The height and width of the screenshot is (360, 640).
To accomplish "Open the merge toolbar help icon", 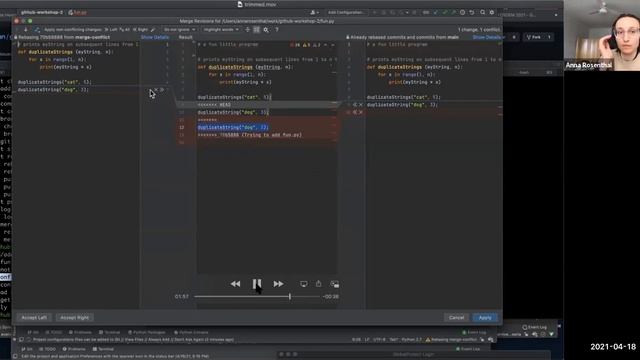I will coord(277,30).
